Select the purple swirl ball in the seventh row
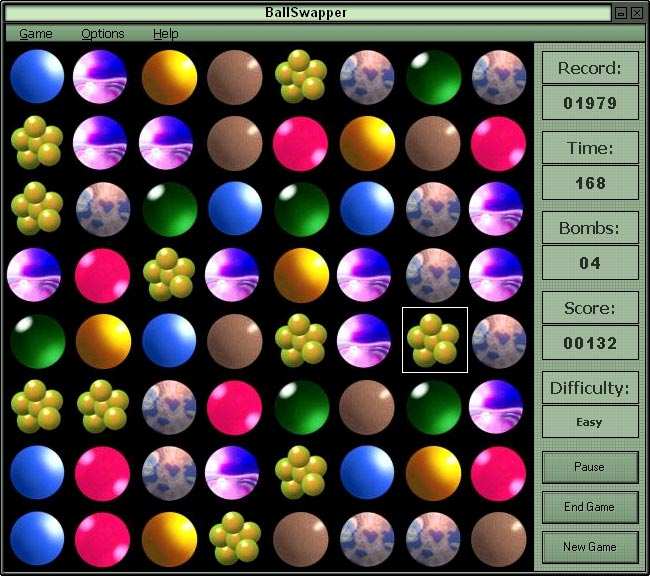Image resolution: width=650 pixels, height=576 pixels. [x=232, y=472]
